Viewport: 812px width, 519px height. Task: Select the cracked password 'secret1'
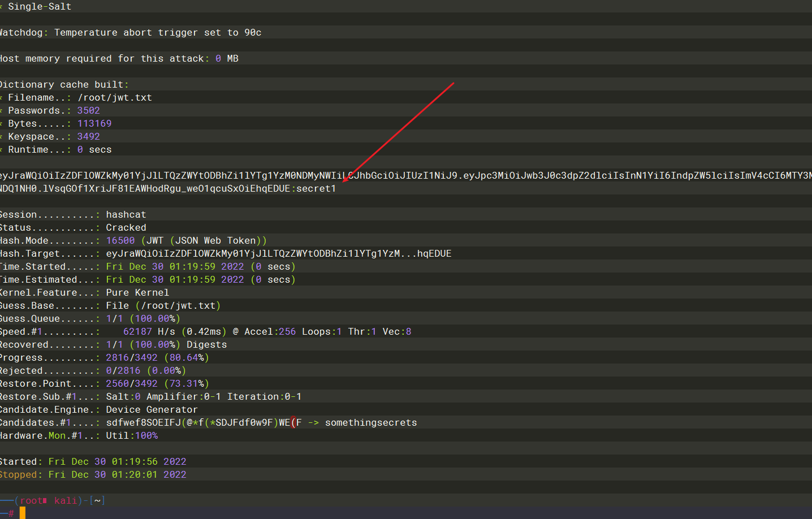click(x=316, y=189)
